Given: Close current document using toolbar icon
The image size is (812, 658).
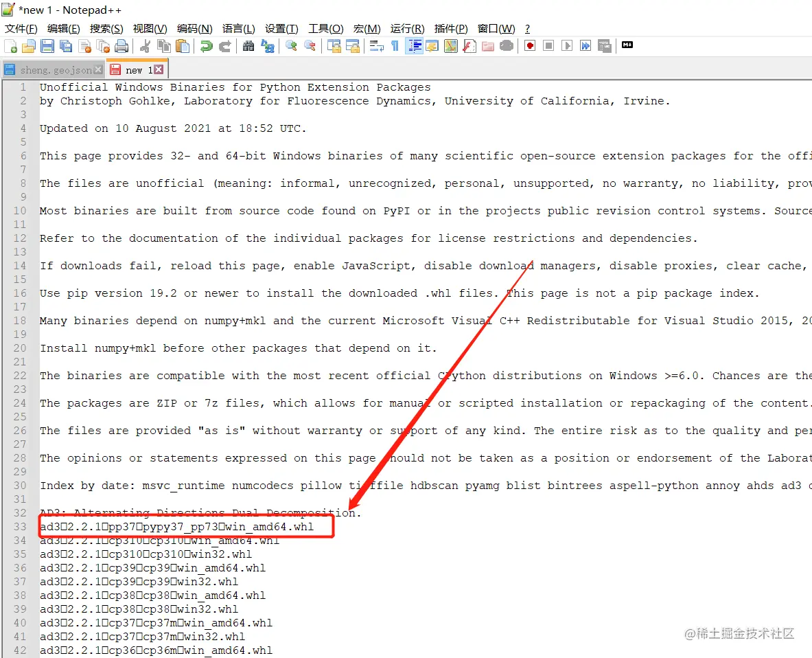Looking at the screenshot, I should pyautogui.click(x=85, y=46).
